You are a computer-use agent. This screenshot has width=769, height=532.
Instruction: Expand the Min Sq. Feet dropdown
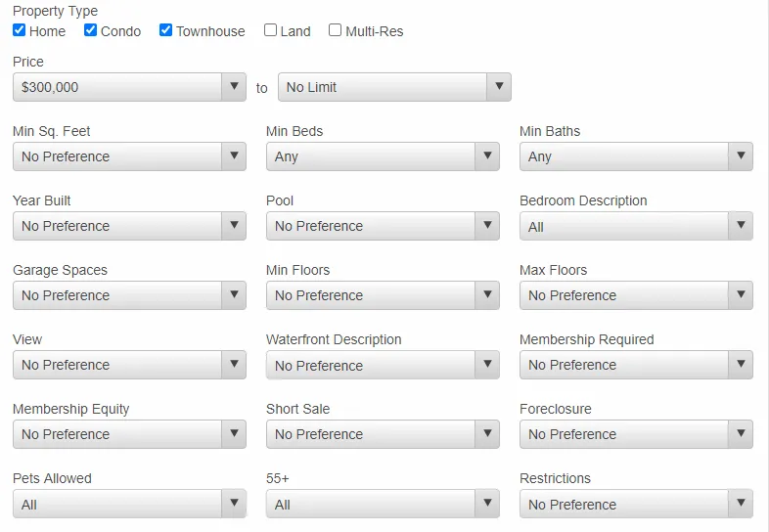(x=129, y=156)
